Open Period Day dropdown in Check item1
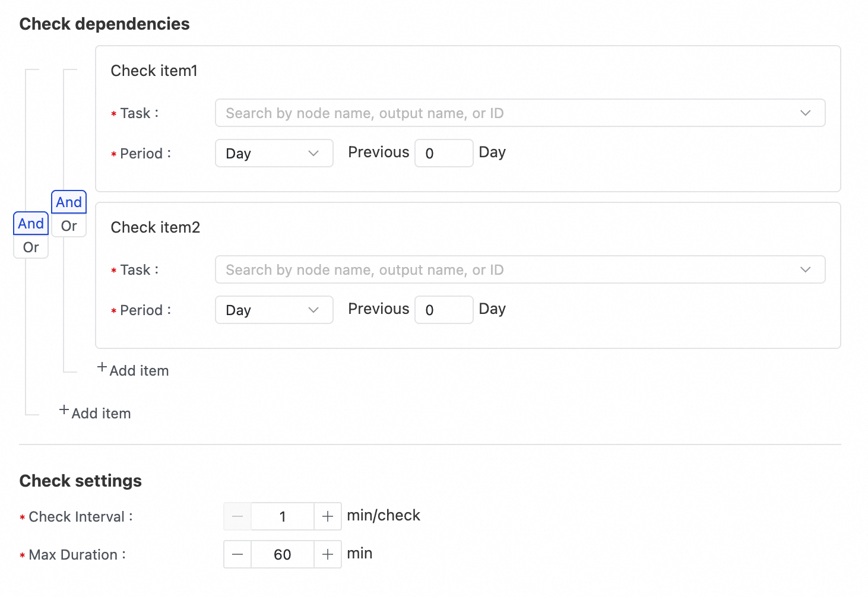Viewport: 868px width, 597px height. point(274,154)
